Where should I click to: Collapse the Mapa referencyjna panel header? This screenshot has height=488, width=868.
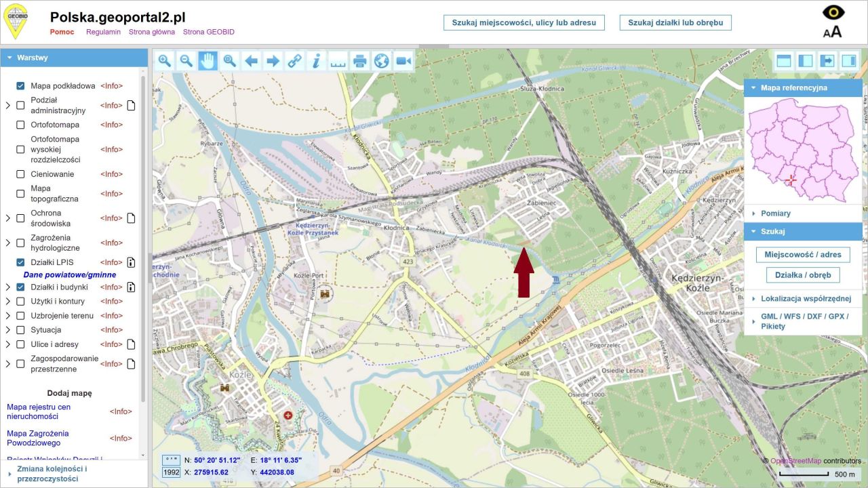(x=803, y=87)
